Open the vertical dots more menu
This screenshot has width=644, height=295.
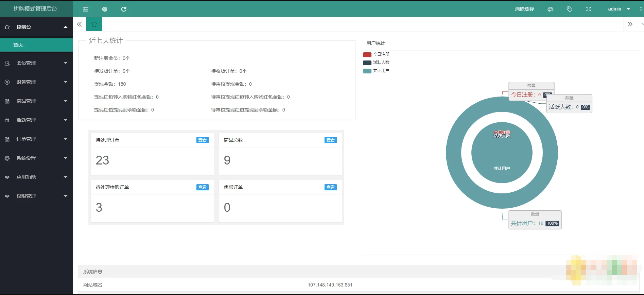[x=641, y=9]
